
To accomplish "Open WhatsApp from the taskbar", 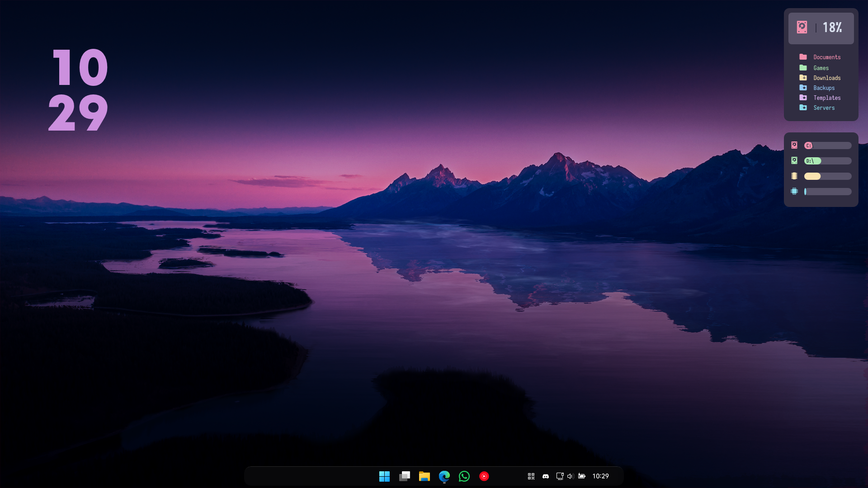I will click(464, 476).
